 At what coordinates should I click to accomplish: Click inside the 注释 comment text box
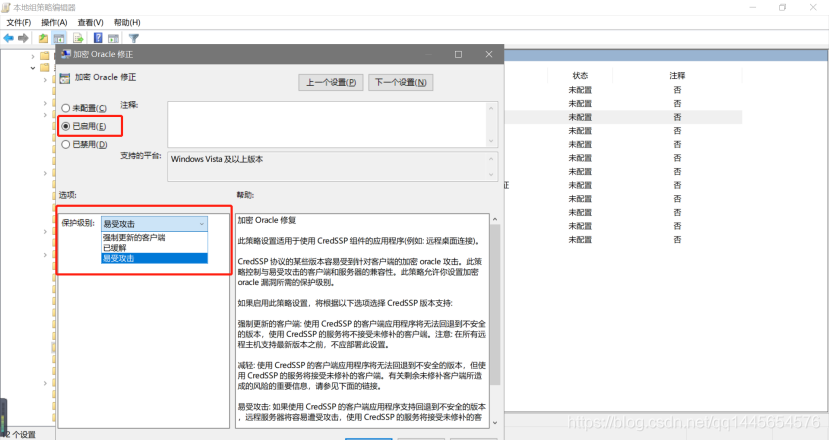(327, 124)
